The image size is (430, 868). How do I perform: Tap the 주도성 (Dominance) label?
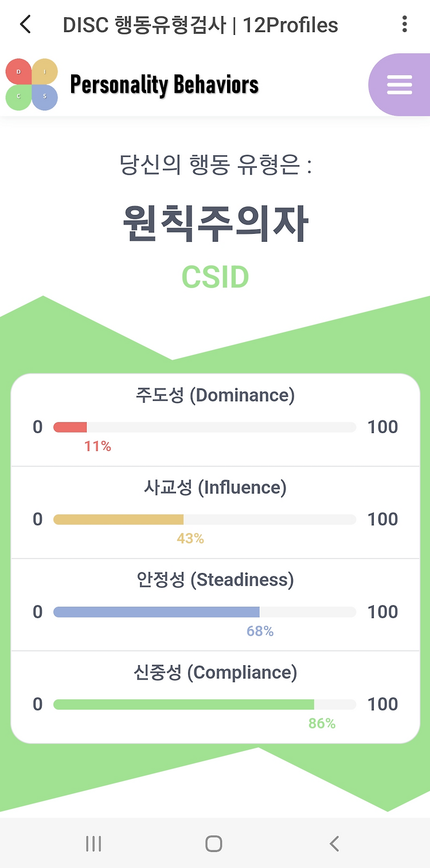click(215, 395)
